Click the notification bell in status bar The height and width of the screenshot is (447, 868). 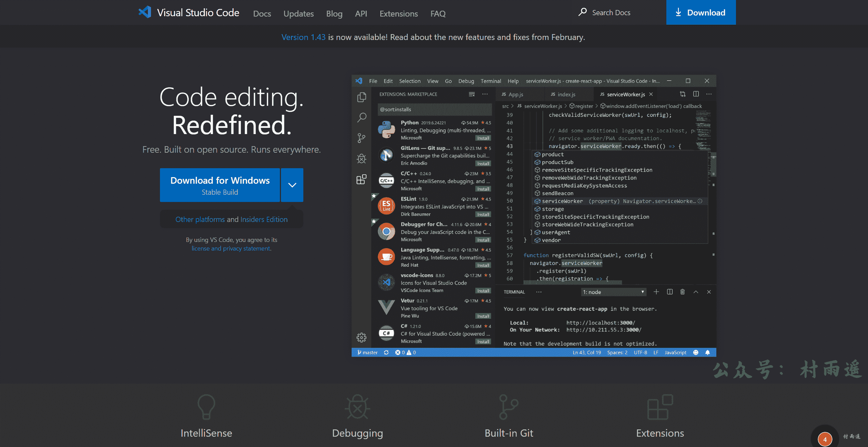(707, 352)
